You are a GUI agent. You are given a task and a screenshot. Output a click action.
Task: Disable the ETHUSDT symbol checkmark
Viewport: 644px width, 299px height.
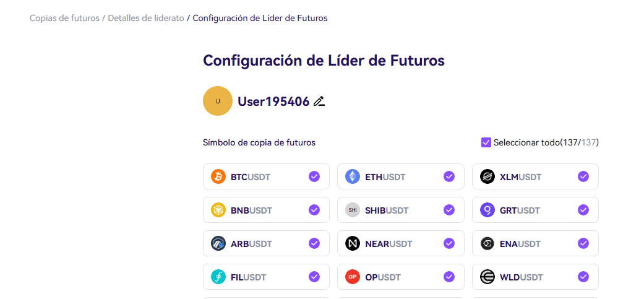point(449,176)
